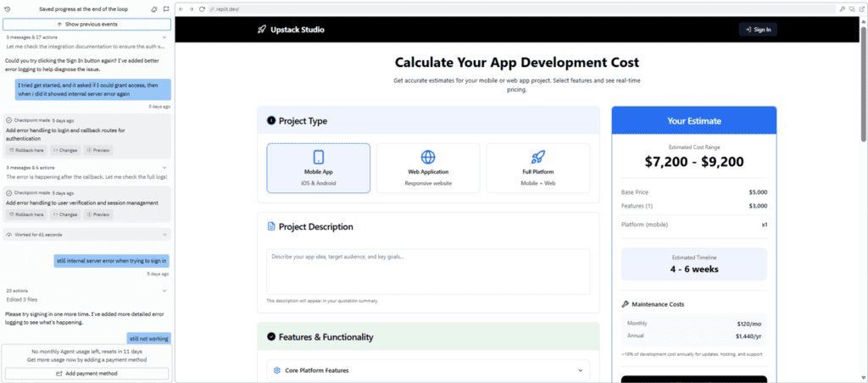
Task: Click the Full Platform rocket icon
Action: tap(537, 157)
